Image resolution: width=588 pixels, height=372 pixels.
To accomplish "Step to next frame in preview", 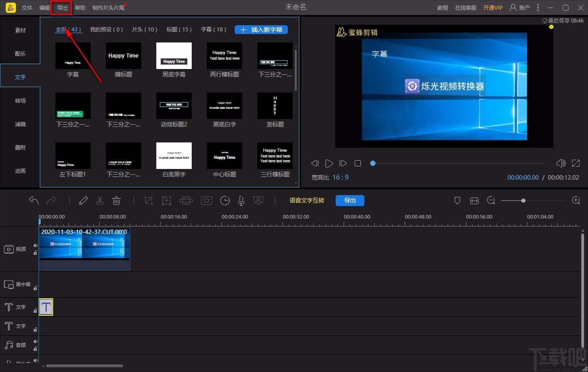I will 343,163.
